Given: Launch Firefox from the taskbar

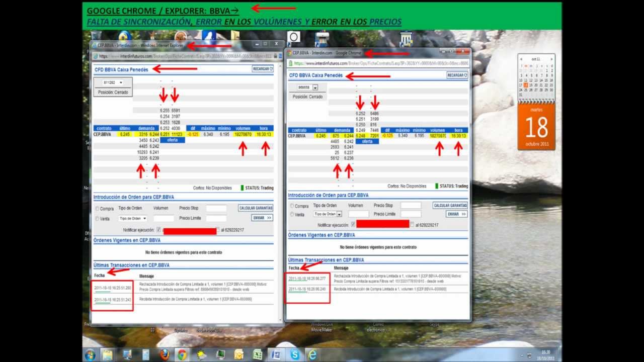Looking at the screenshot, I should click(x=164, y=354).
